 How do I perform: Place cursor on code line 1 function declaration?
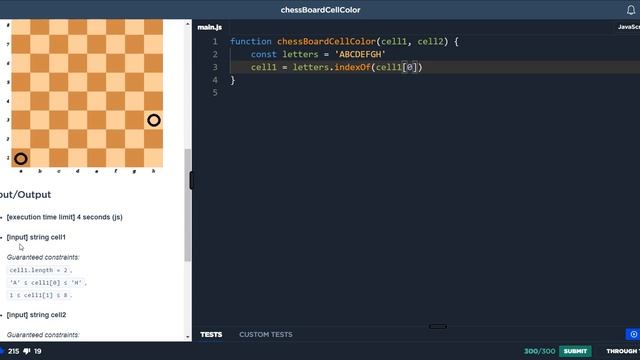[x=344, y=41]
